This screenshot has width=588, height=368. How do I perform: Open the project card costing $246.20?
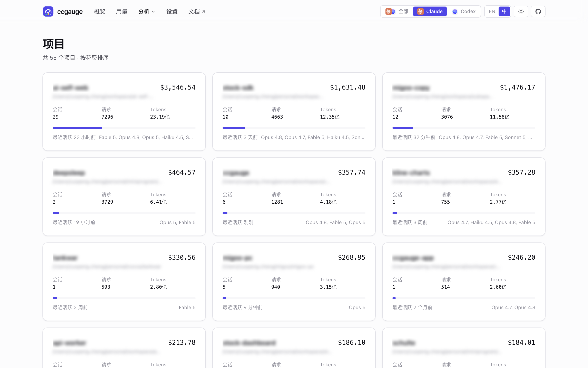(x=464, y=282)
